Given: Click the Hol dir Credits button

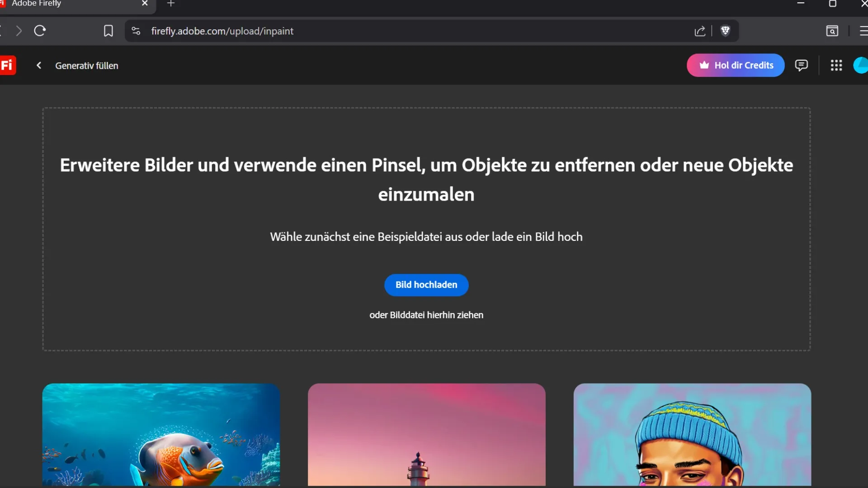Looking at the screenshot, I should pyautogui.click(x=736, y=66).
